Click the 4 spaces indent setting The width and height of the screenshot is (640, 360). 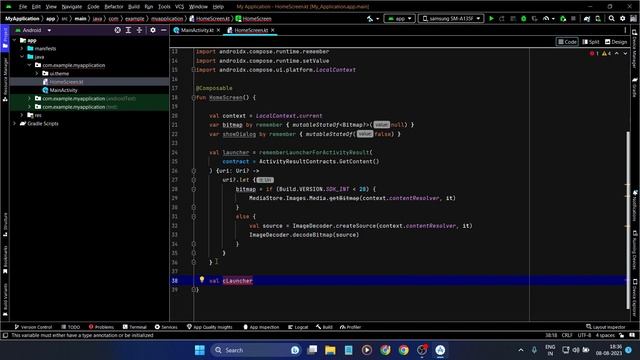(605, 335)
